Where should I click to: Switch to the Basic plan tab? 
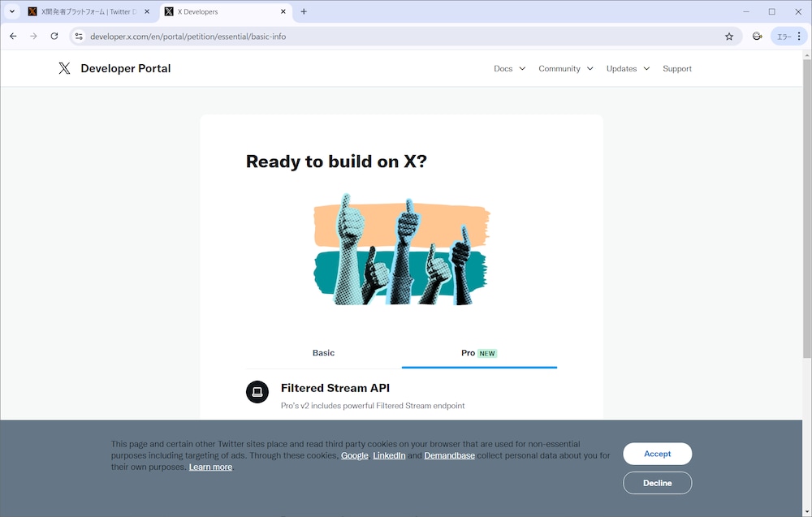click(x=324, y=353)
